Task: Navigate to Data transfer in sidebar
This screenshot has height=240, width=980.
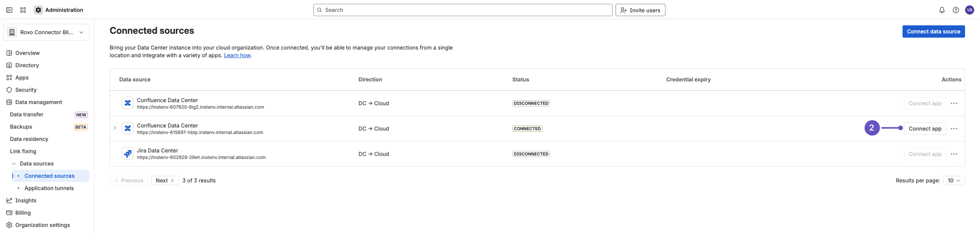Action: tap(26, 114)
